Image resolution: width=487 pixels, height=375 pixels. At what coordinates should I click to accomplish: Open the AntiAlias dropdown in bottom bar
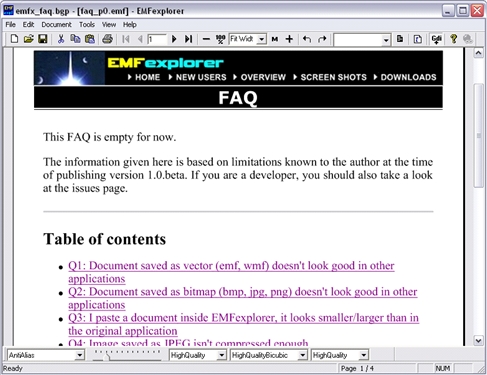tap(79, 355)
